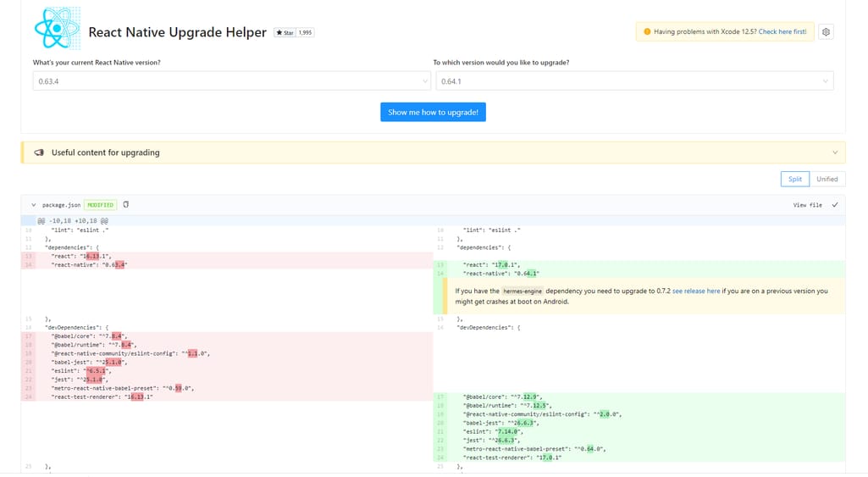Open the settings gear icon
The height and width of the screenshot is (477, 868).
[x=826, y=32]
